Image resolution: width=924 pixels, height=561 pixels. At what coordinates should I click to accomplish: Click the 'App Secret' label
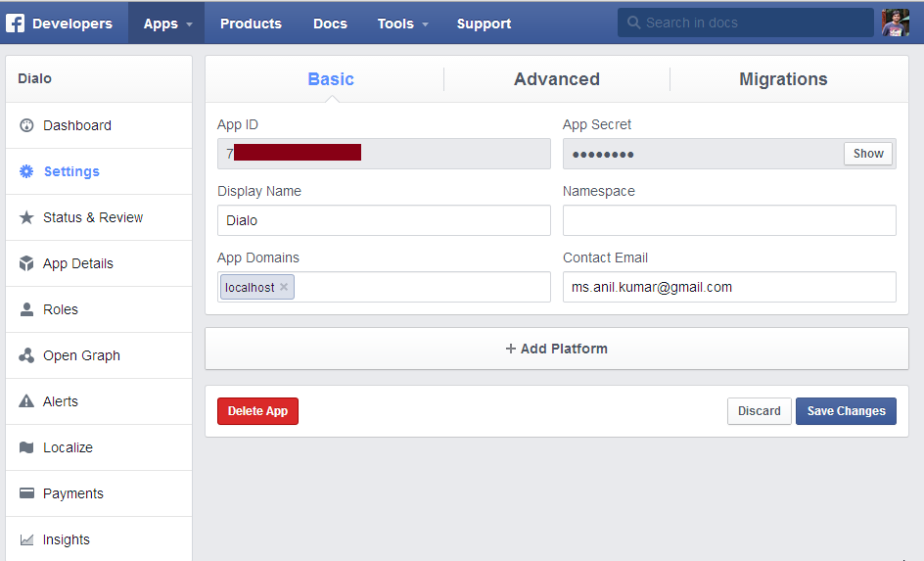597,125
